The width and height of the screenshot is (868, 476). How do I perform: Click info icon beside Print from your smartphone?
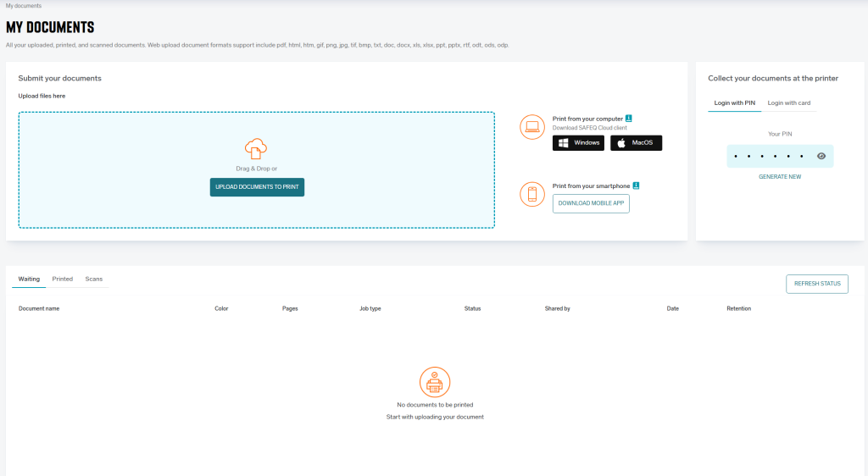click(x=636, y=185)
